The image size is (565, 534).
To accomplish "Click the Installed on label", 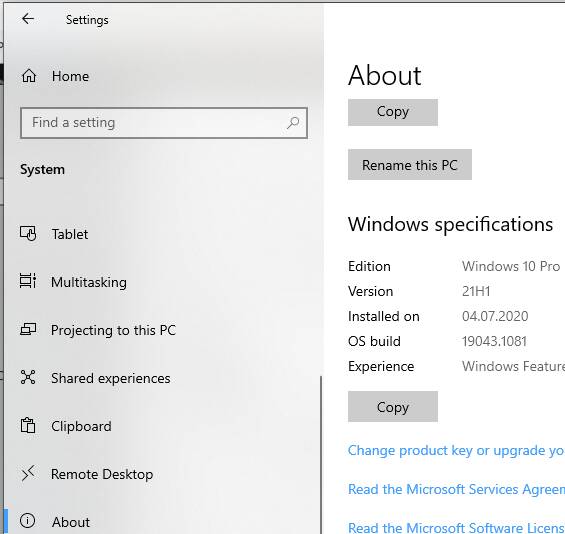I will [384, 316].
